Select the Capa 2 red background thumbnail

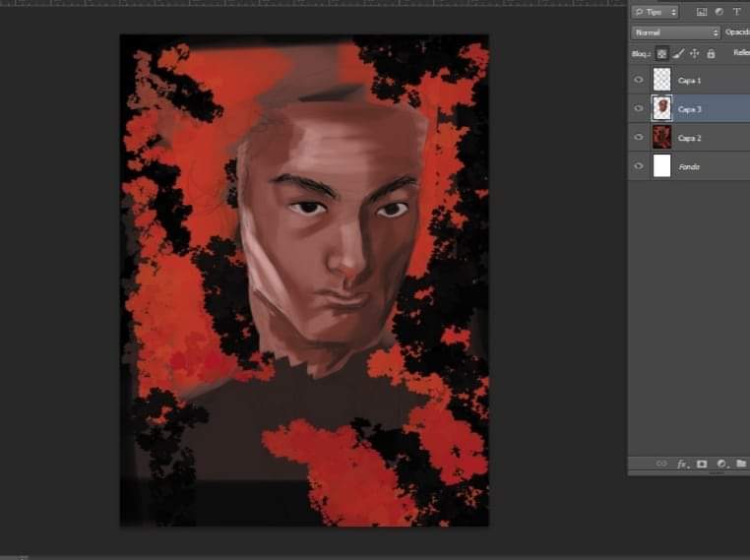coord(662,137)
